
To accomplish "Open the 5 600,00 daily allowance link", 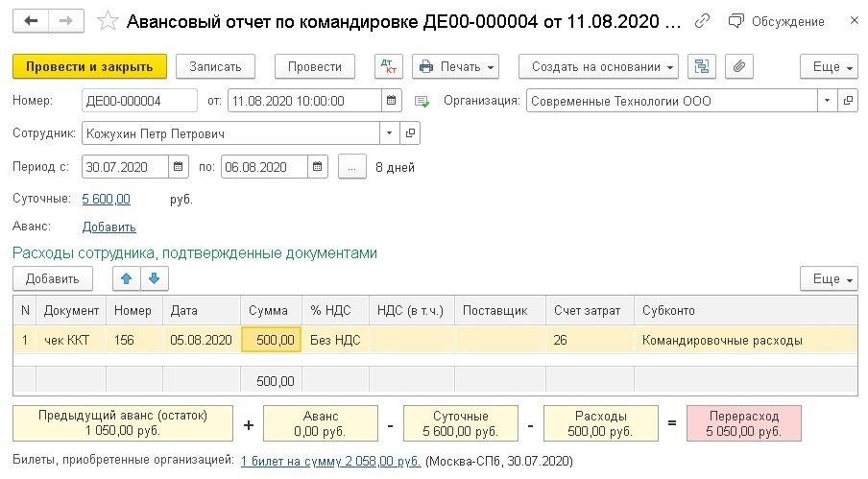I will point(106,199).
